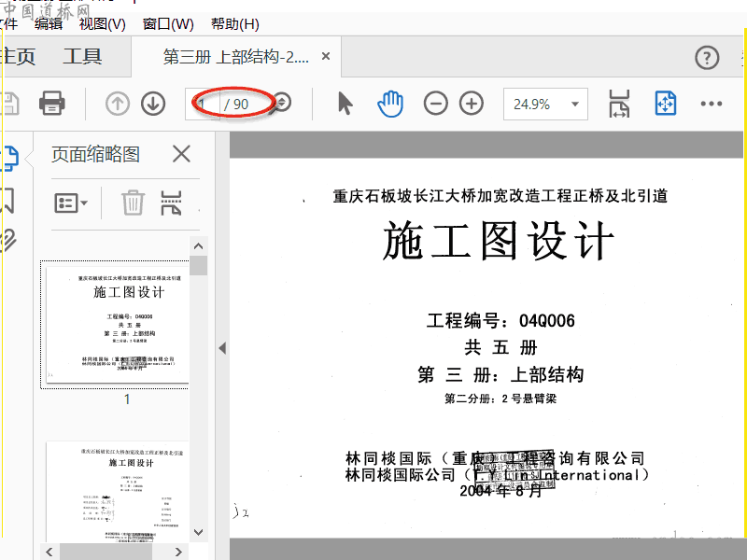Open thumbnail options dropdown menu
Screen dimensions: 747x560
[x=71, y=203]
